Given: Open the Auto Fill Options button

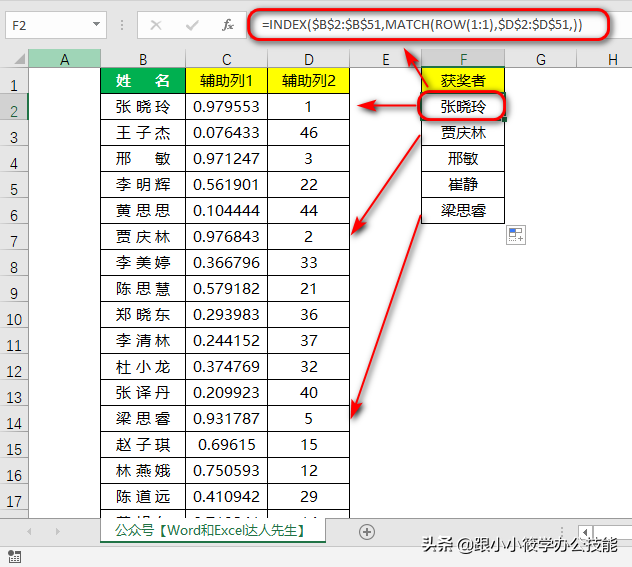Looking at the screenshot, I should coord(516,235).
